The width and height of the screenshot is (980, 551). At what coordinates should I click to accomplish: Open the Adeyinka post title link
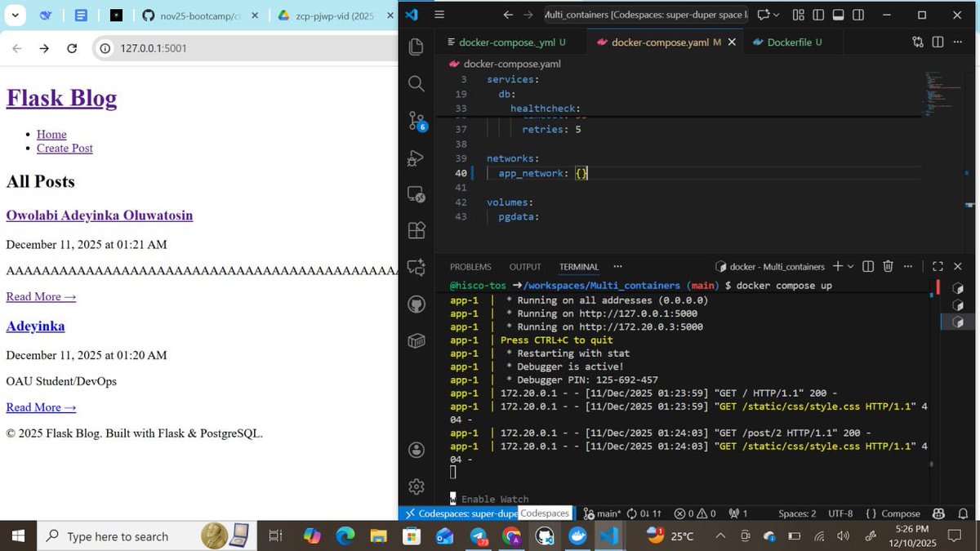(35, 326)
